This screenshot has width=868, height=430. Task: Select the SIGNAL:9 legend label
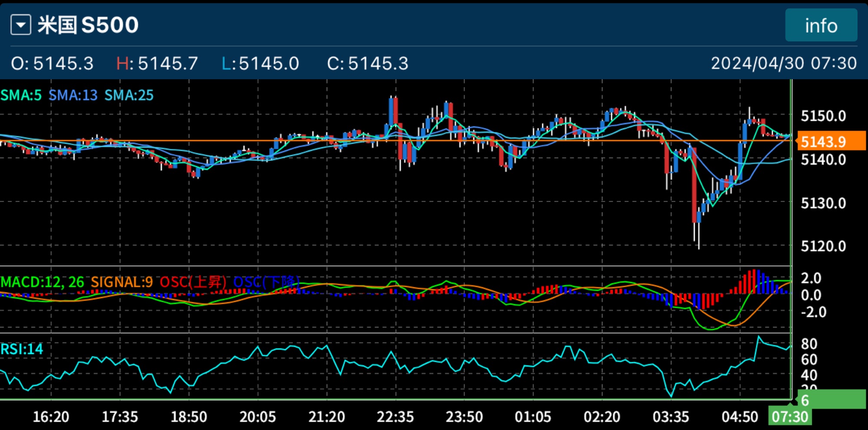coord(122,282)
